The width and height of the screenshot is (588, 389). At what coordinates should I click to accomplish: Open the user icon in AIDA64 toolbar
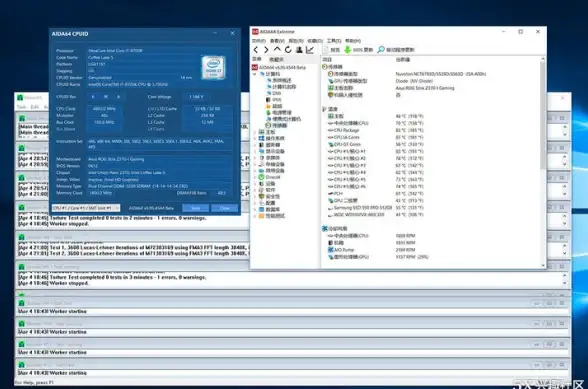pos(299,50)
